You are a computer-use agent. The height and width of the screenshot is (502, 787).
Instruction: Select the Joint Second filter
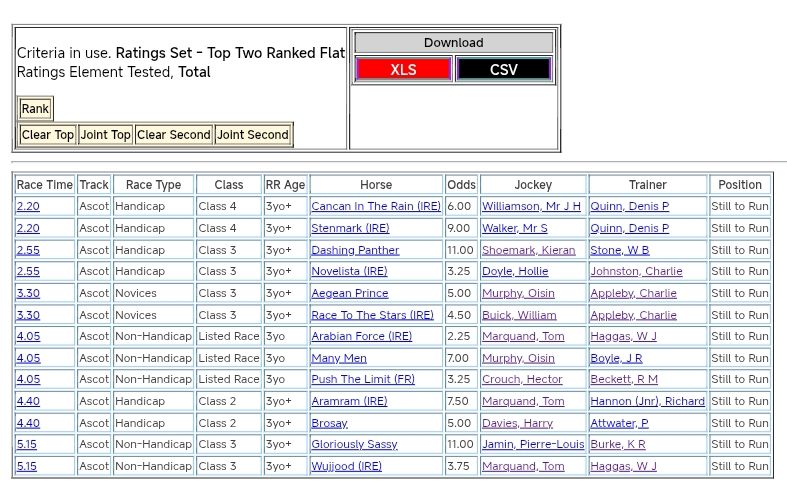click(253, 135)
